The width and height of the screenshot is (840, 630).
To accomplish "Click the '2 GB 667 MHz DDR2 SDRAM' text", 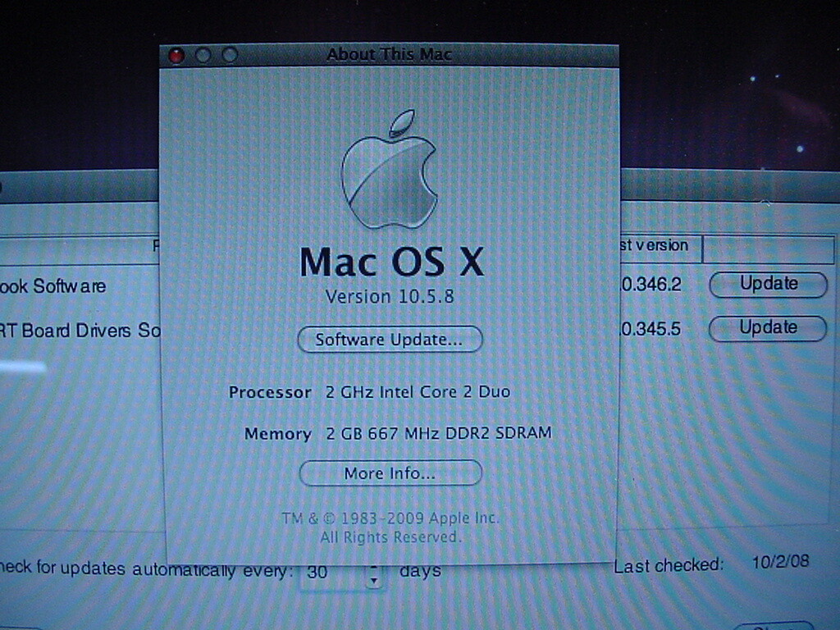I will (439, 433).
